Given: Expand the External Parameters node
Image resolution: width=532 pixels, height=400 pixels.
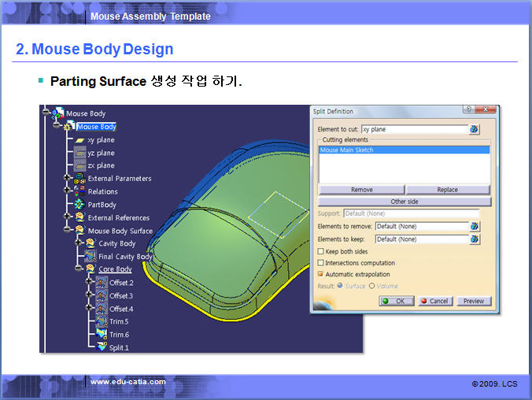Looking at the screenshot, I should pos(68,179).
